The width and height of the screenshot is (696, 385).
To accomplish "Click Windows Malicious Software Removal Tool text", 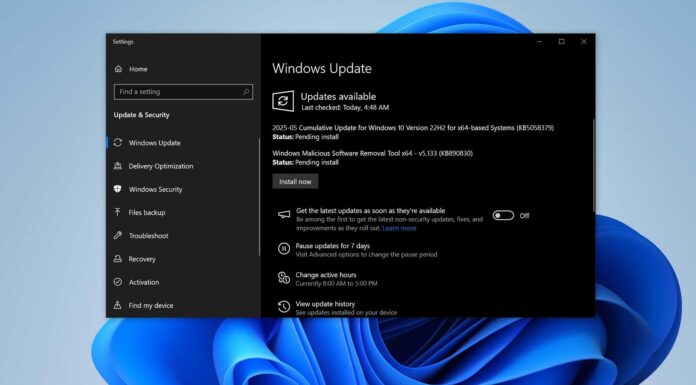I will (372, 153).
